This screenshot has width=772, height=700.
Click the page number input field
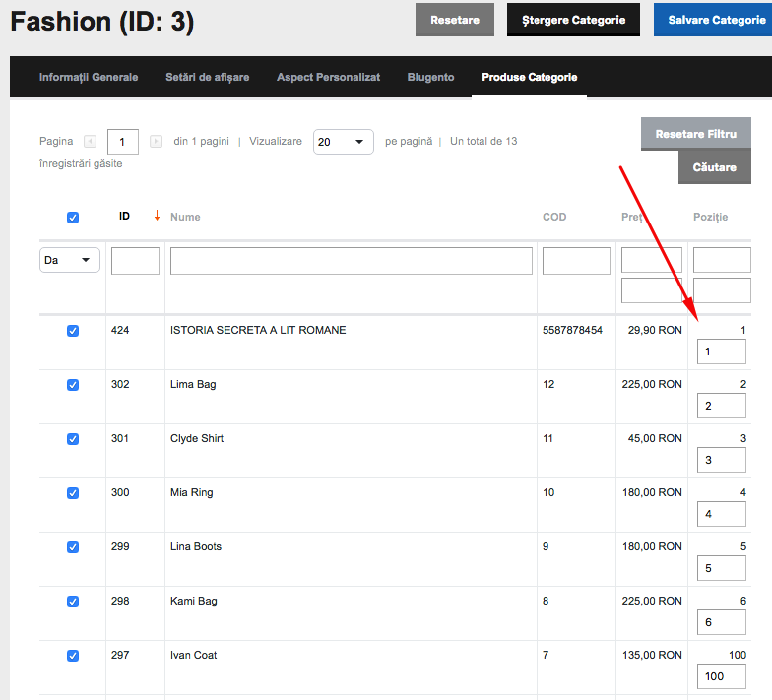pos(122,142)
